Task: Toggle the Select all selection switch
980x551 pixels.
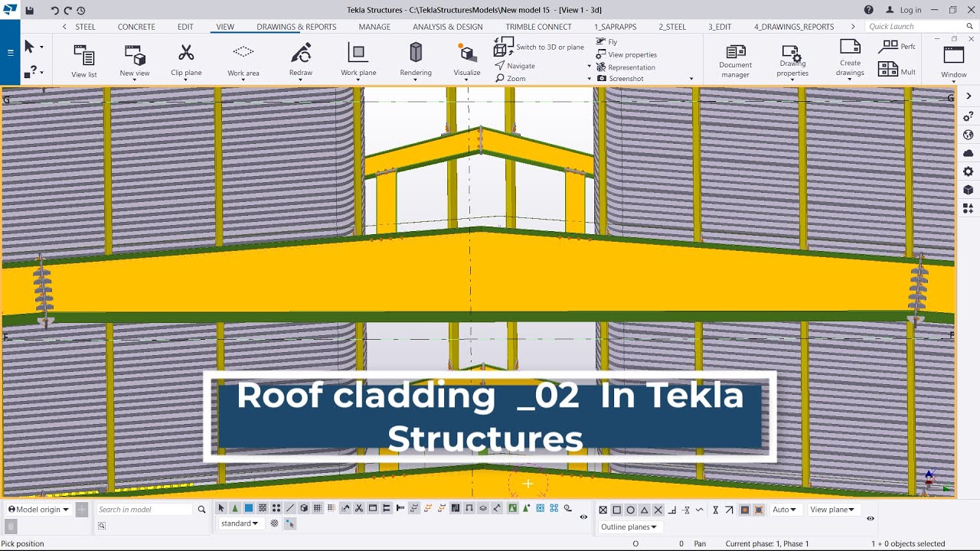Action: pyautogui.click(x=221, y=509)
